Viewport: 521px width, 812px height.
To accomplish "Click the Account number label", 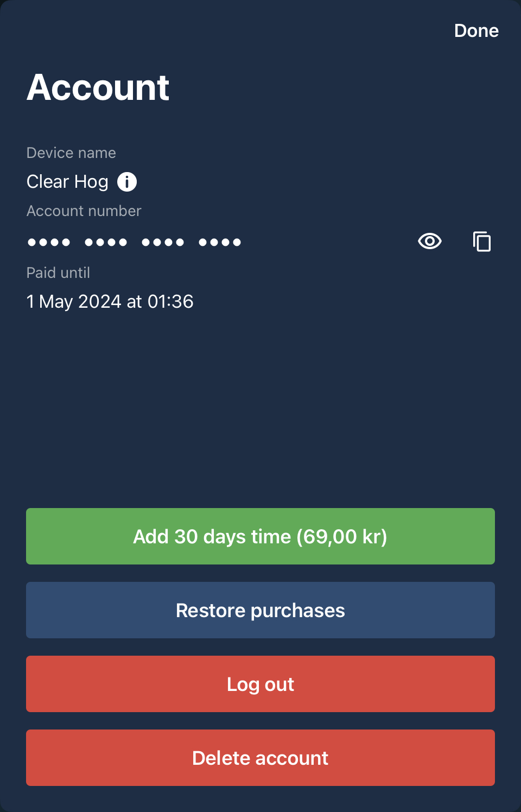I will 84,211.
